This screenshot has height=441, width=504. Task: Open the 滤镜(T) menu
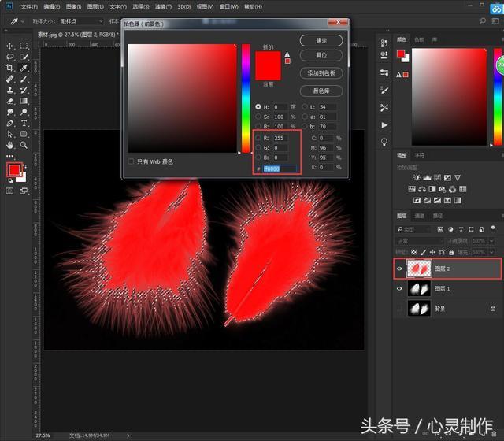[163, 6]
